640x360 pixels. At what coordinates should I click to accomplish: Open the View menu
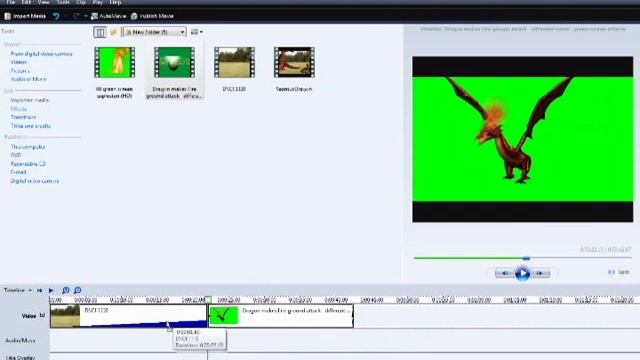[43, 2]
